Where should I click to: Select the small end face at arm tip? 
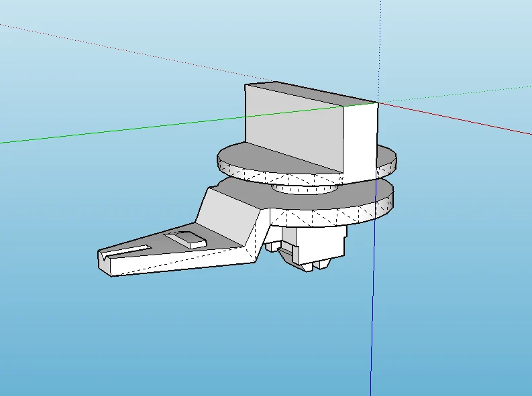pos(105,263)
